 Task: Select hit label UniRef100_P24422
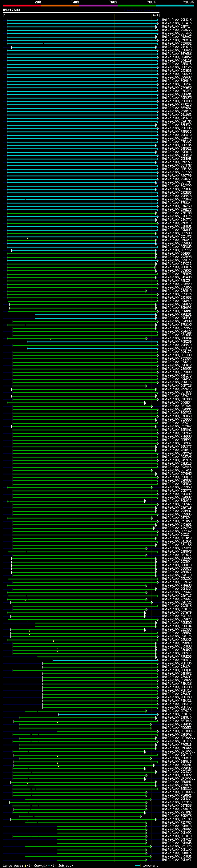click(176, 332)
